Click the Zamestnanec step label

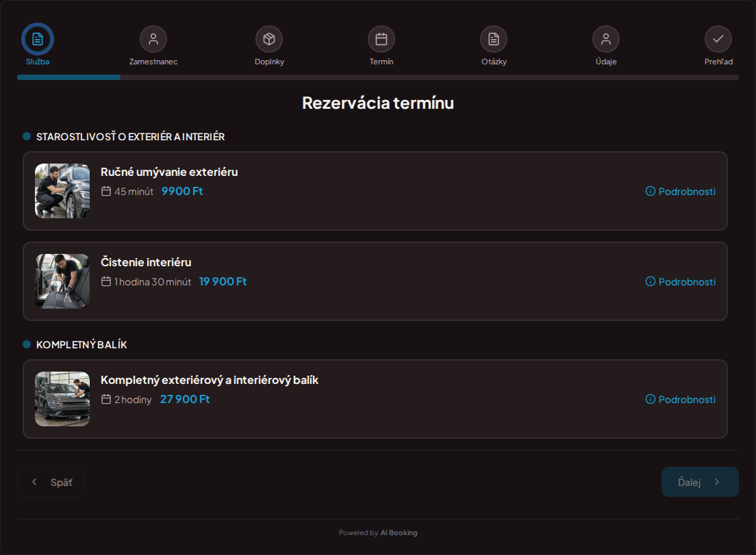(x=153, y=62)
